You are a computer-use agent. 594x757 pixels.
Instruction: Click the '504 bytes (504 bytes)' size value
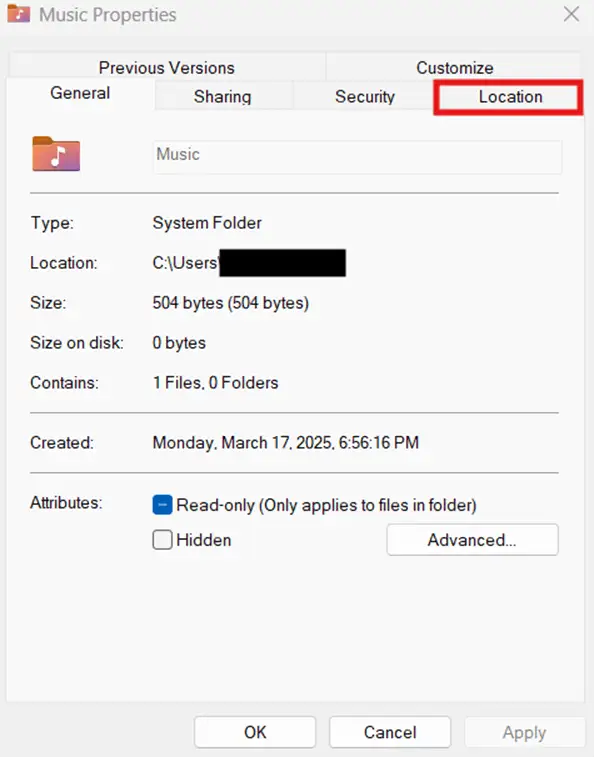pyautogui.click(x=230, y=303)
